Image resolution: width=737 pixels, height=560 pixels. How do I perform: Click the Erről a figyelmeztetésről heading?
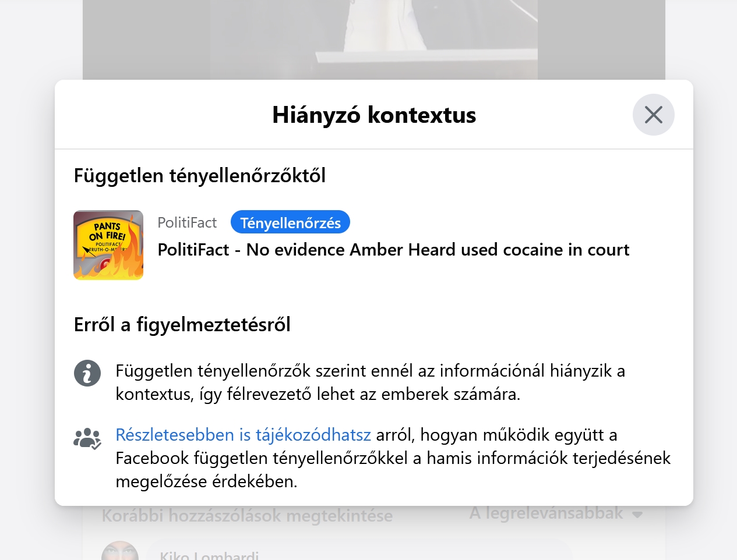tap(182, 324)
